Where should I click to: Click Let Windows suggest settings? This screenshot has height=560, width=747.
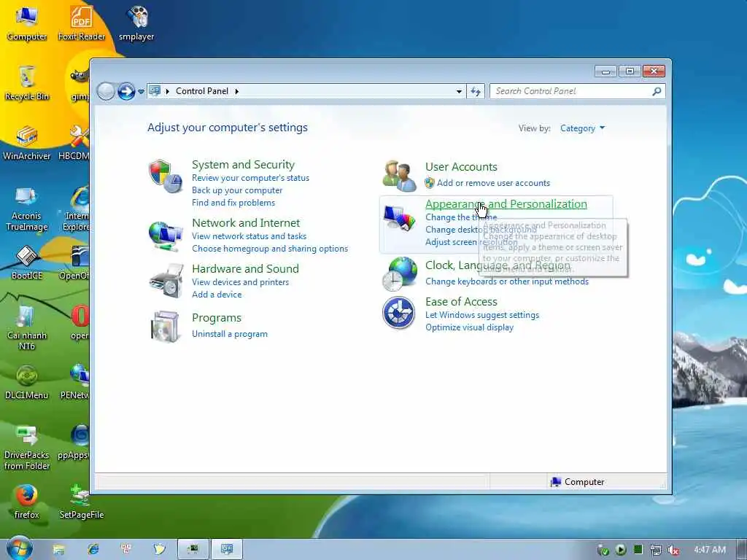point(482,315)
